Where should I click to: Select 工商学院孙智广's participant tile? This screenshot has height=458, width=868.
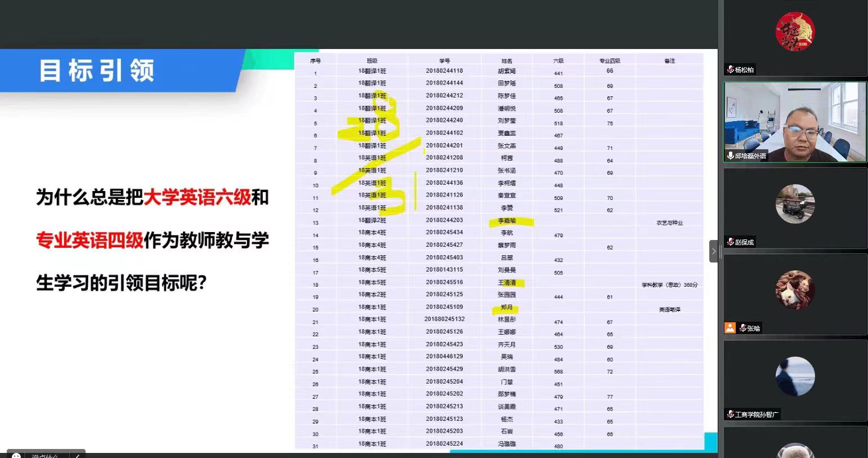click(x=795, y=376)
